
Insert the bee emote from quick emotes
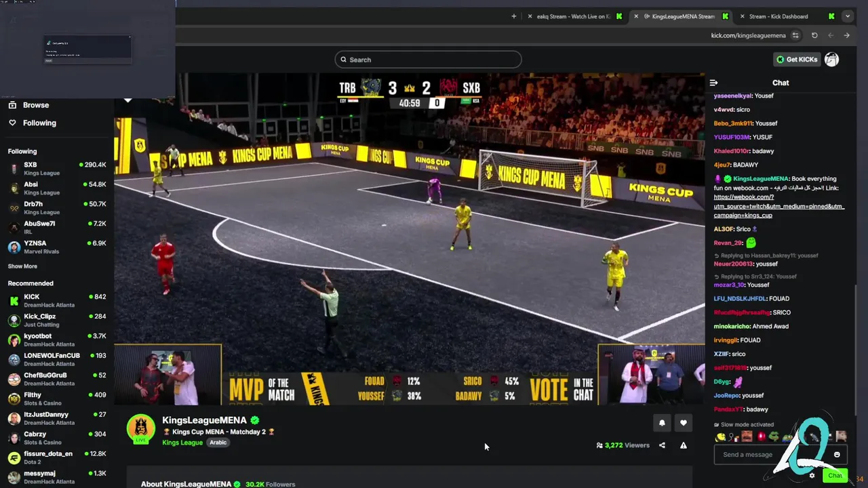(720, 436)
